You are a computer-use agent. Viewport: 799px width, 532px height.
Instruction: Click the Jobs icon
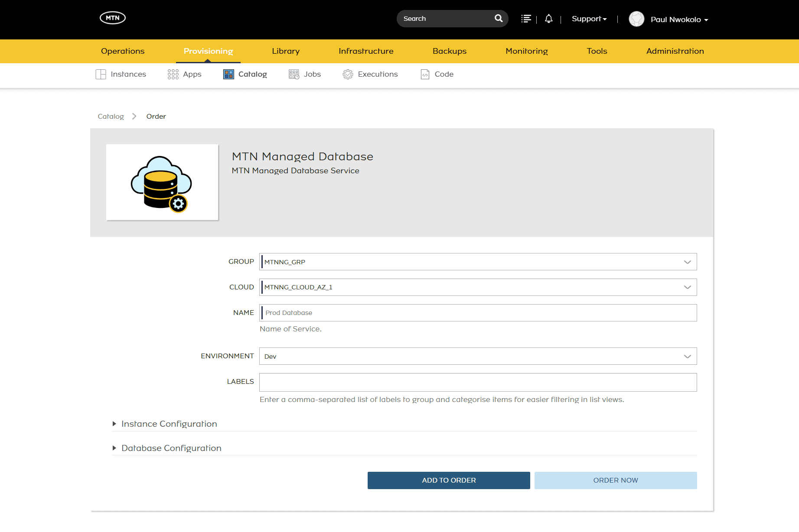294,74
